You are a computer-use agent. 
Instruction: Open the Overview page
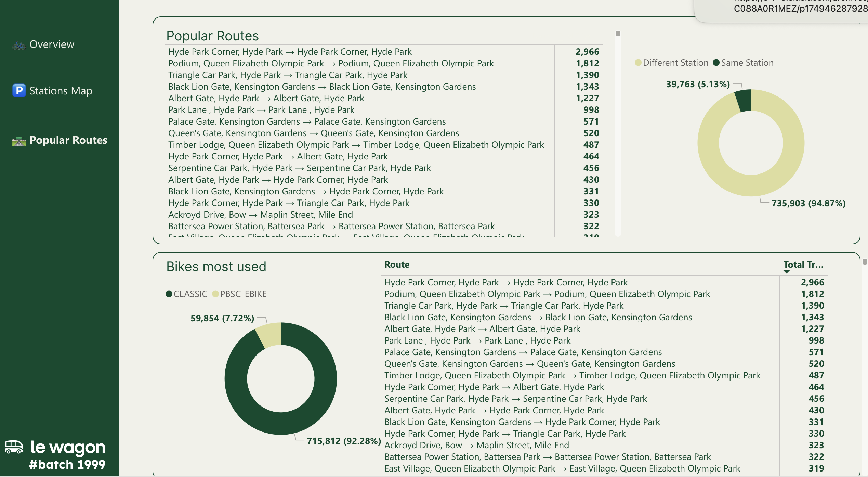tap(52, 44)
